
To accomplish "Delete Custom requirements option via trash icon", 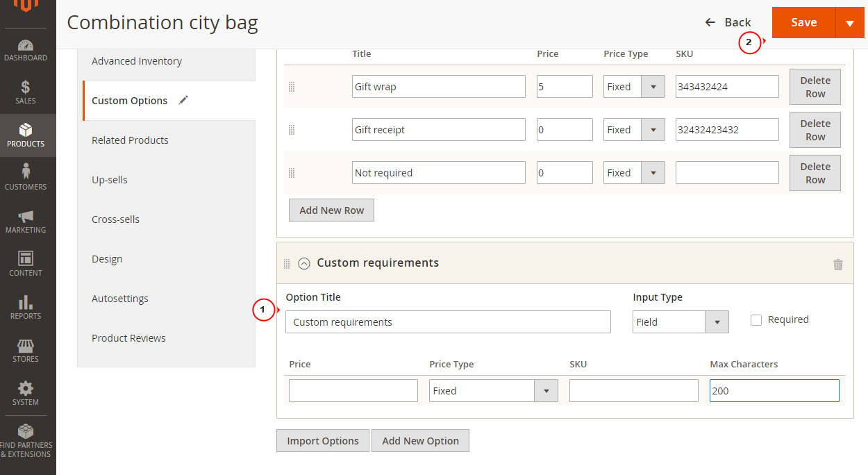I will (x=838, y=264).
